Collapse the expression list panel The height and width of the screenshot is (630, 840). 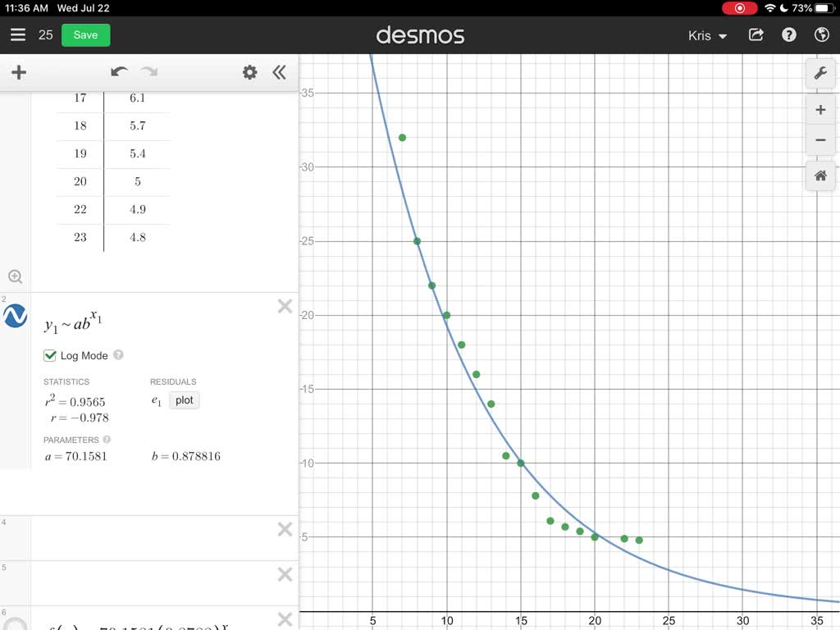[x=279, y=73]
